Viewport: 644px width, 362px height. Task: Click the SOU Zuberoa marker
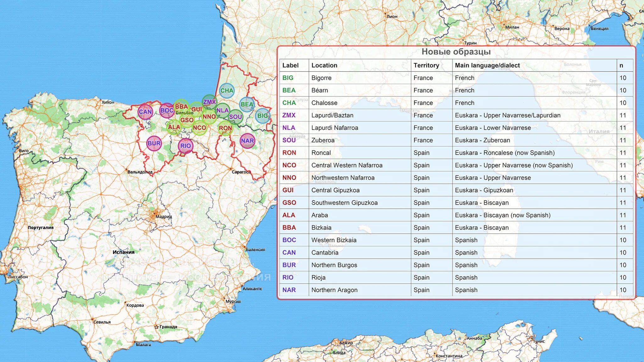[235, 117]
